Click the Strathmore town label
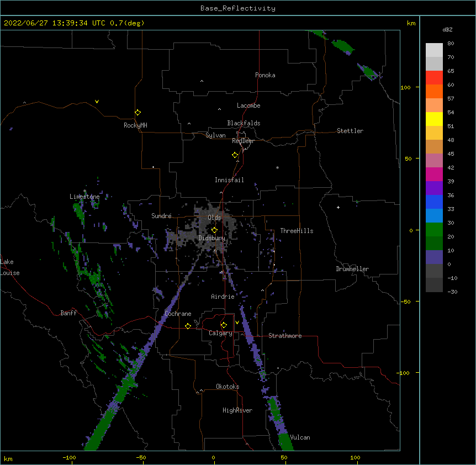The height and width of the screenshot is (465, 476). pos(285,336)
